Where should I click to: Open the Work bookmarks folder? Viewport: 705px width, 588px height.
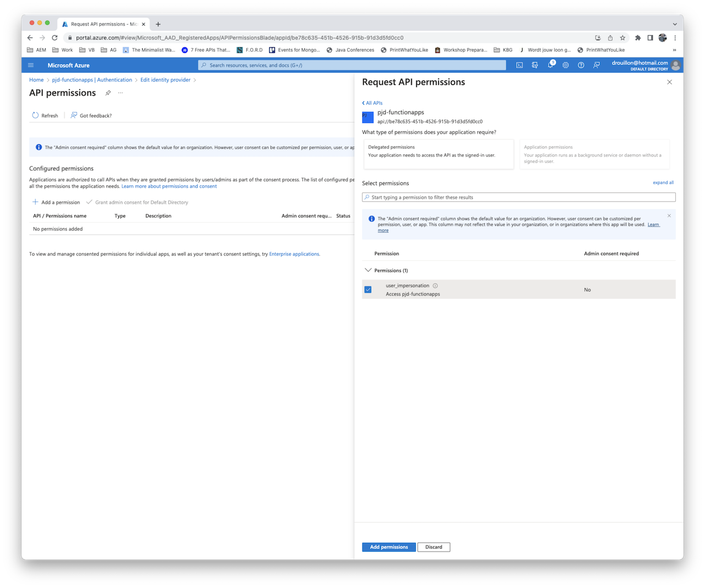click(x=62, y=50)
